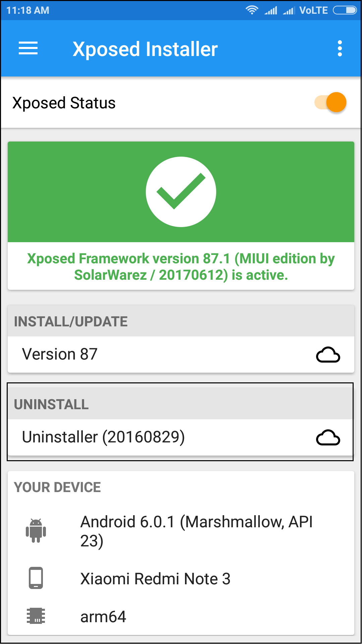Tap the CPU chip architecture icon

tap(36, 616)
